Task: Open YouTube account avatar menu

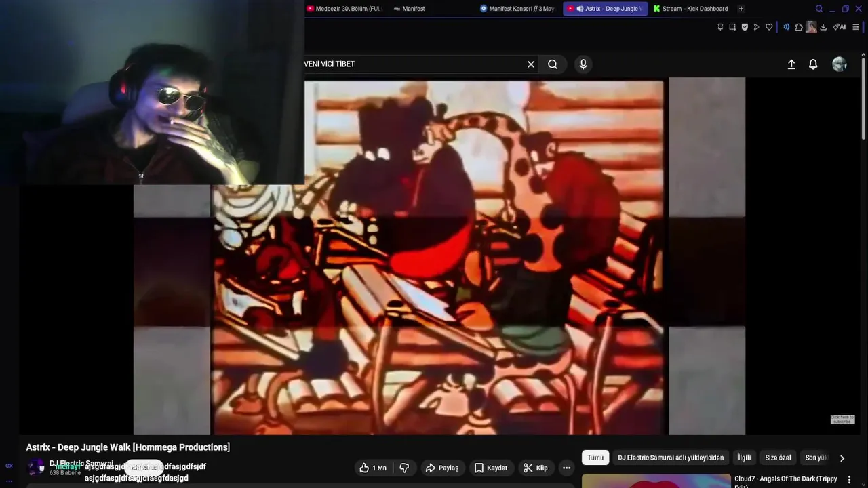Action: pos(840,64)
